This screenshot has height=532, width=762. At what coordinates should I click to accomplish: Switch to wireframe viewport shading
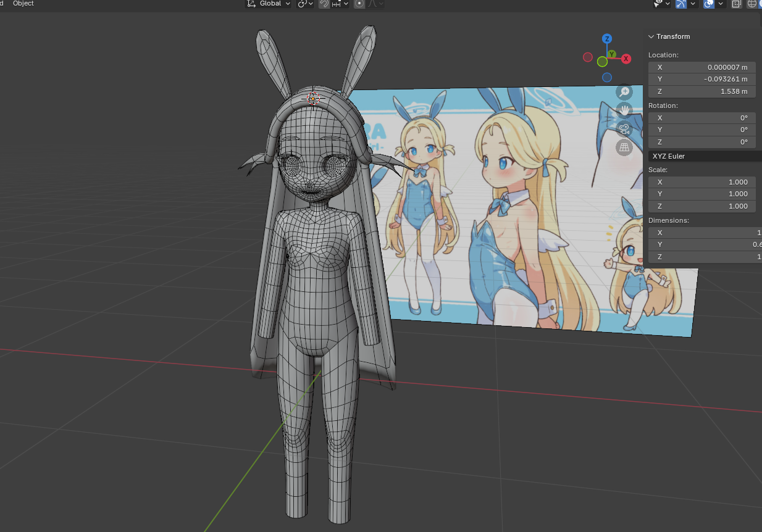coord(752,3)
